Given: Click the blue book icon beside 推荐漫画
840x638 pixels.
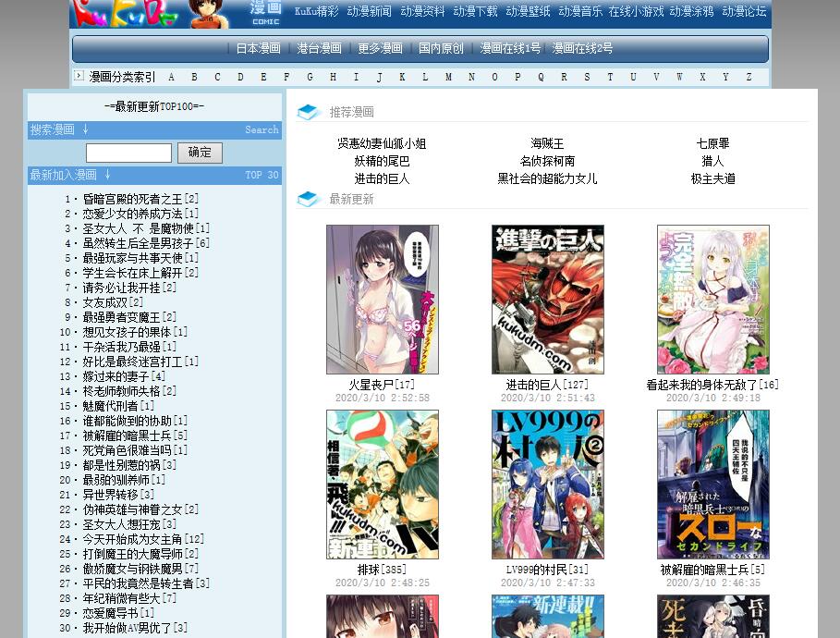Looking at the screenshot, I should (x=308, y=112).
